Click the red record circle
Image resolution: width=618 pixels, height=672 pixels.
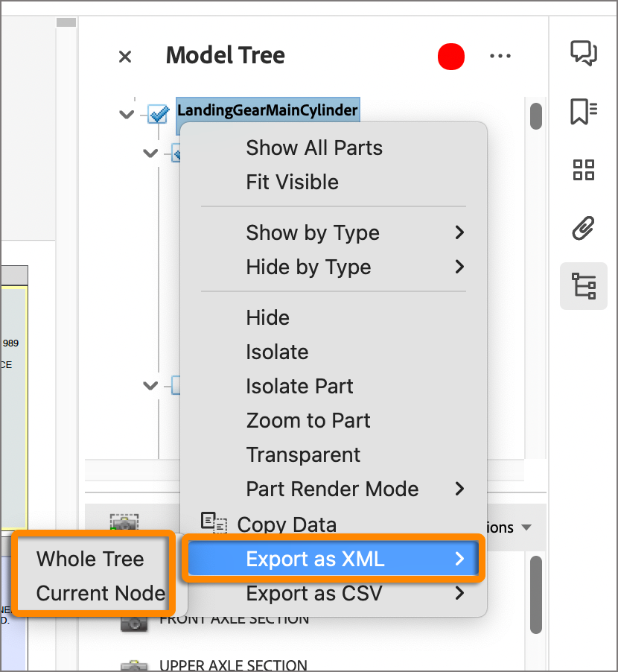[451, 57]
